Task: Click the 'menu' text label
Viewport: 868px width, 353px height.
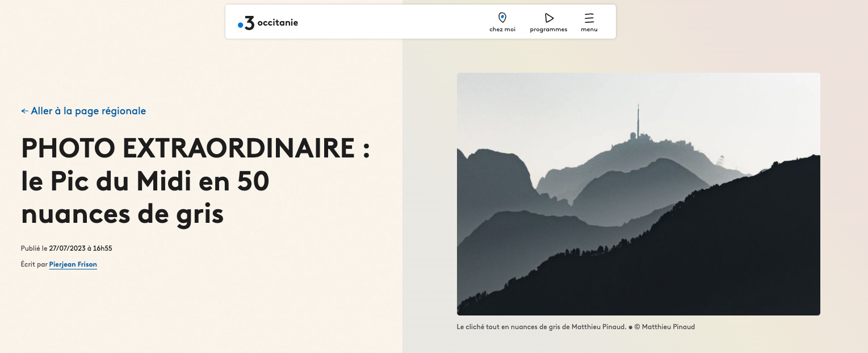Action: [x=589, y=30]
